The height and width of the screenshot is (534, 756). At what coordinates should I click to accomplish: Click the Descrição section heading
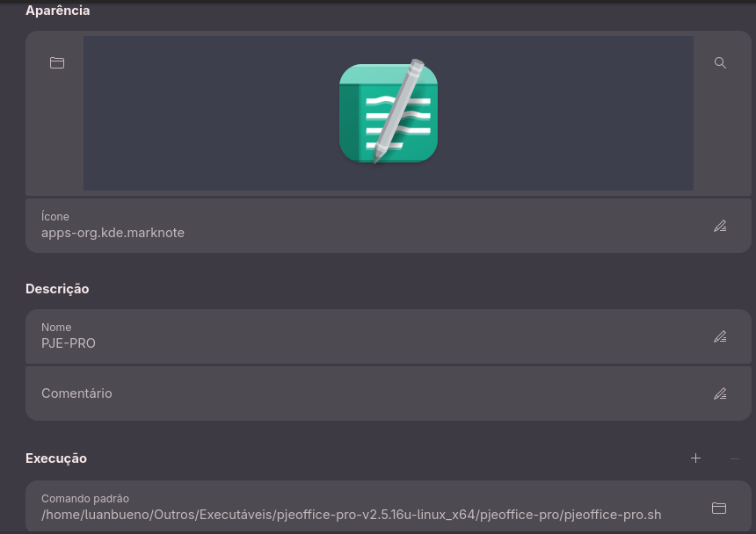click(57, 289)
